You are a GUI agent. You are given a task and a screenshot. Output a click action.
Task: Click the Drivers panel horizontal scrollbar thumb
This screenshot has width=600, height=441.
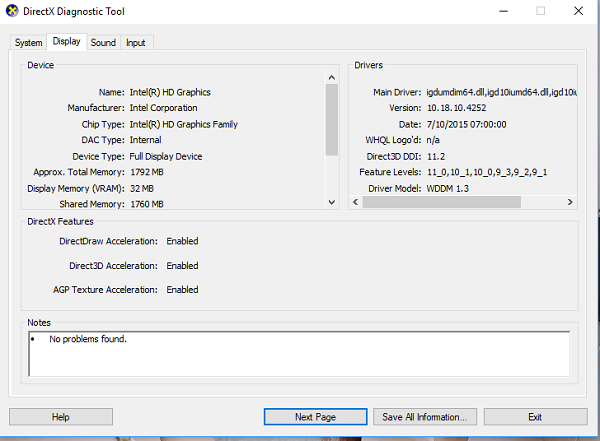(442, 202)
